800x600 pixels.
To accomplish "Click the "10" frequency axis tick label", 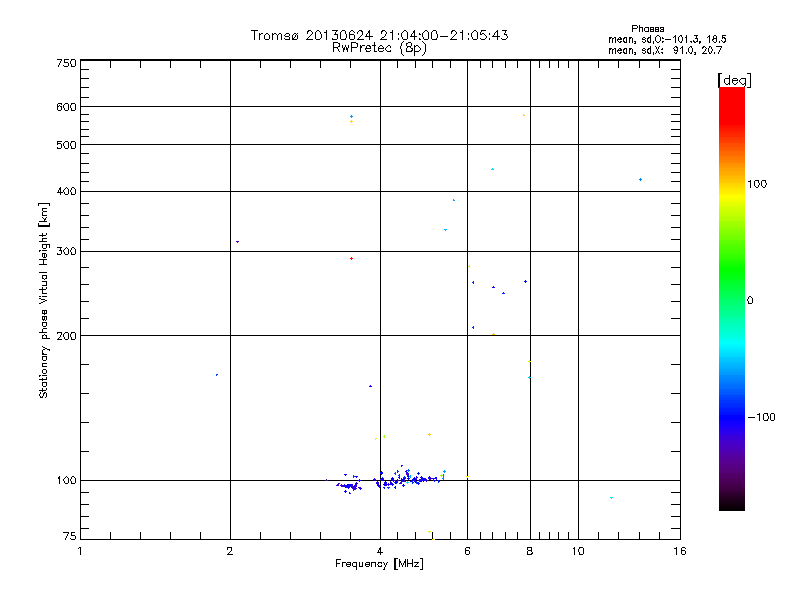I will [578, 551].
